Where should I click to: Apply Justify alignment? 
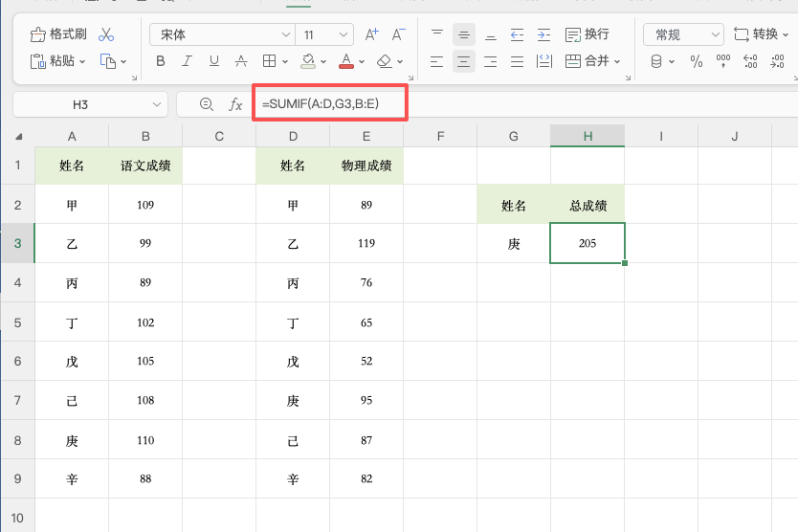[517, 61]
